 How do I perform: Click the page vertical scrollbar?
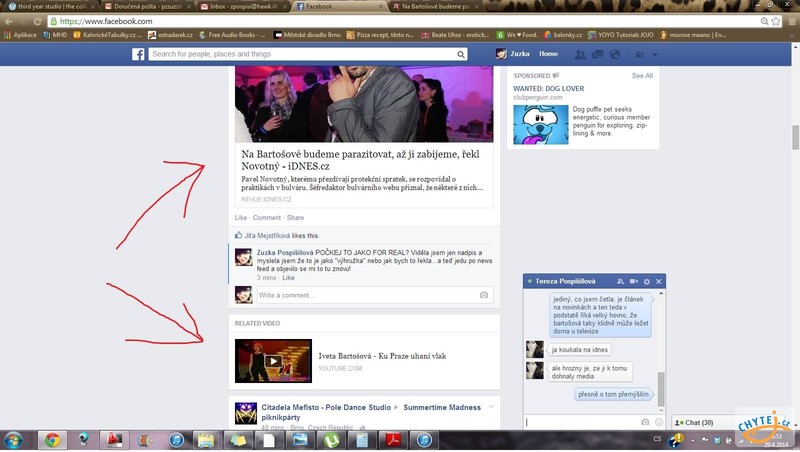point(795,137)
